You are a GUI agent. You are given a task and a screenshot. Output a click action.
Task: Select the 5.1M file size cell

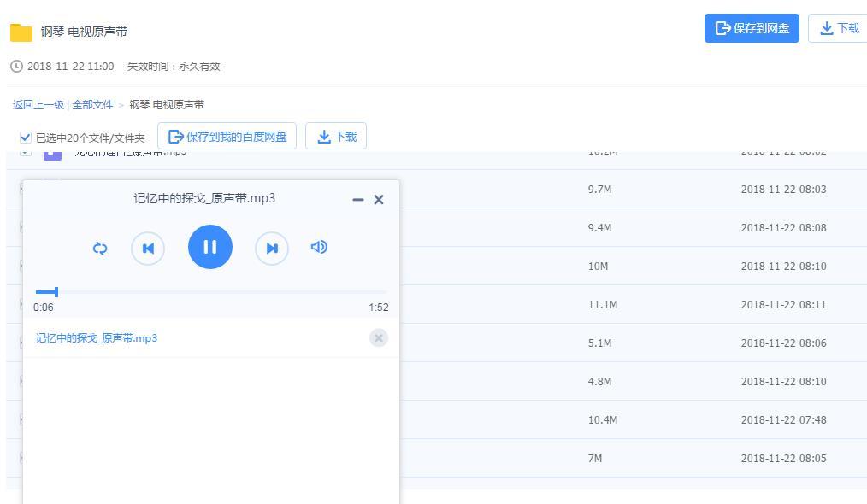pos(600,343)
